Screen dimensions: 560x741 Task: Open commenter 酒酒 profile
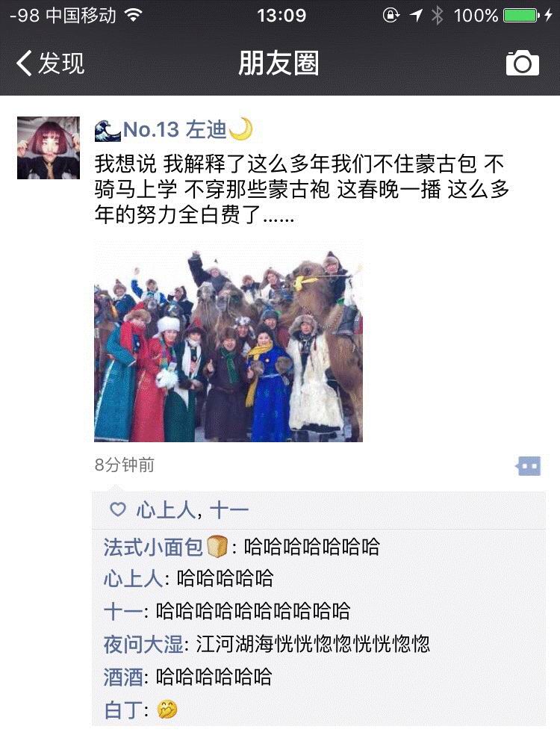point(123,677)
